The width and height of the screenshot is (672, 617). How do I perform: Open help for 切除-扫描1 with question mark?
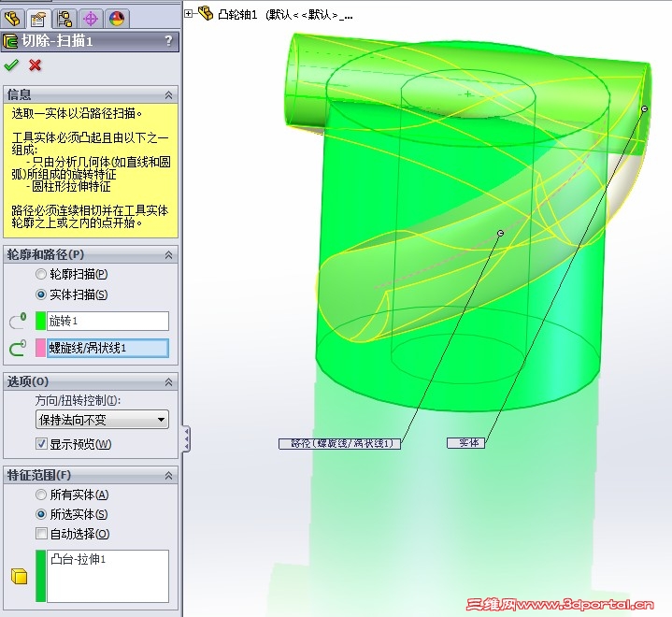click(x=168, y=41)
